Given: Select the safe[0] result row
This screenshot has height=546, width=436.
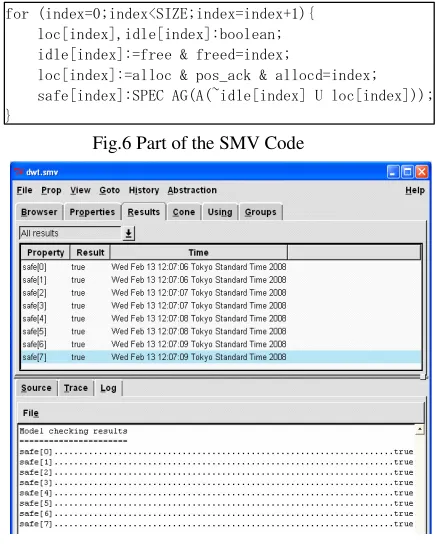Looking at the screenshot, I should pos(221,267).
